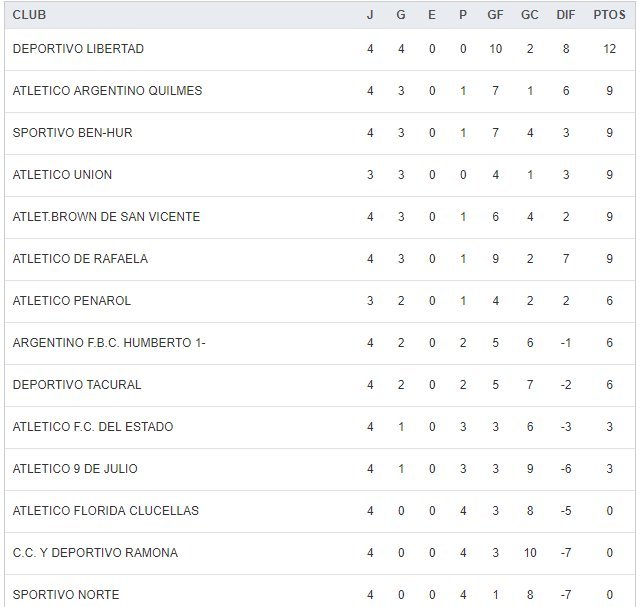Select Atletico Argentino Quilmes row name

click(108, 91)
